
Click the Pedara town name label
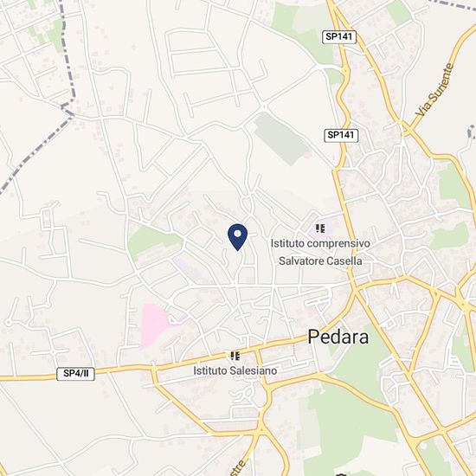(338, 337)
